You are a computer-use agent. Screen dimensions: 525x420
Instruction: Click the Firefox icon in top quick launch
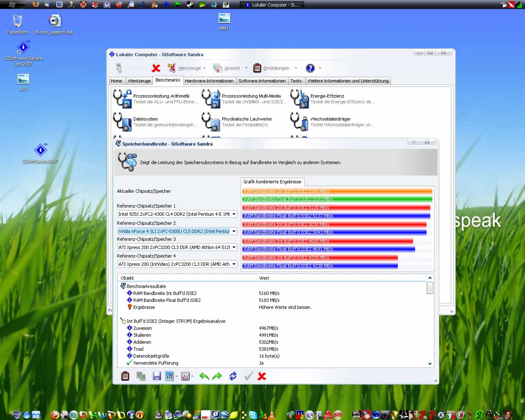pyautogui.click(x=36, y=4)
